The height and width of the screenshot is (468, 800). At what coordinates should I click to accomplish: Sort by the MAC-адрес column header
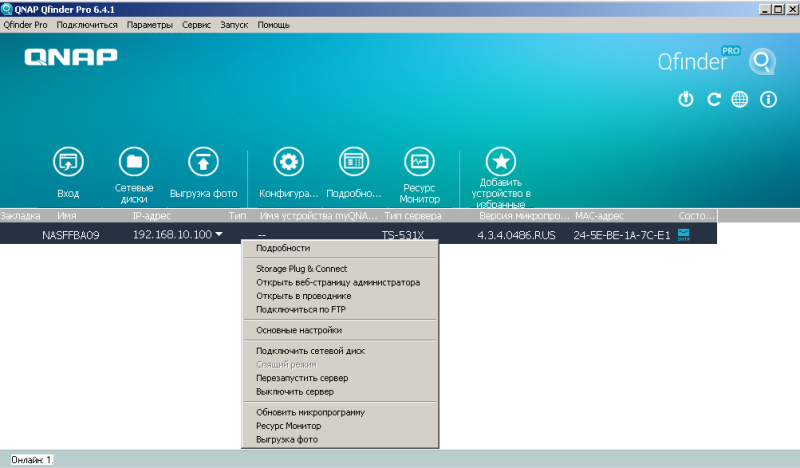pos(599,216)
